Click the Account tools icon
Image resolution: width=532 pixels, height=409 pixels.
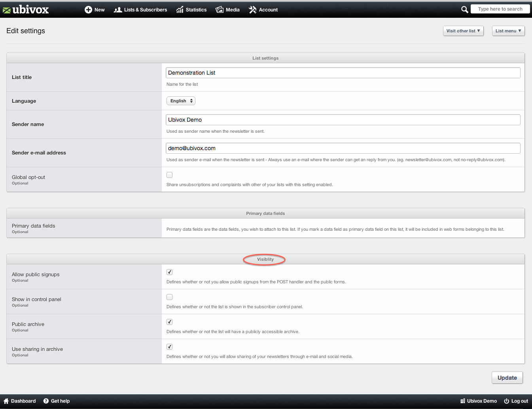click(x=253, y=10)
